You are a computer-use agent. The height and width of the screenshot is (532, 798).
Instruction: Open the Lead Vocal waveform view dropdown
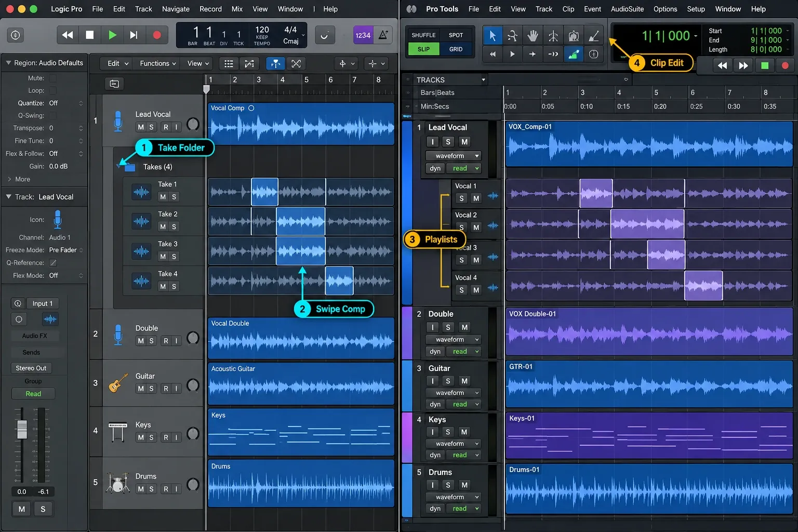[454, 156]
